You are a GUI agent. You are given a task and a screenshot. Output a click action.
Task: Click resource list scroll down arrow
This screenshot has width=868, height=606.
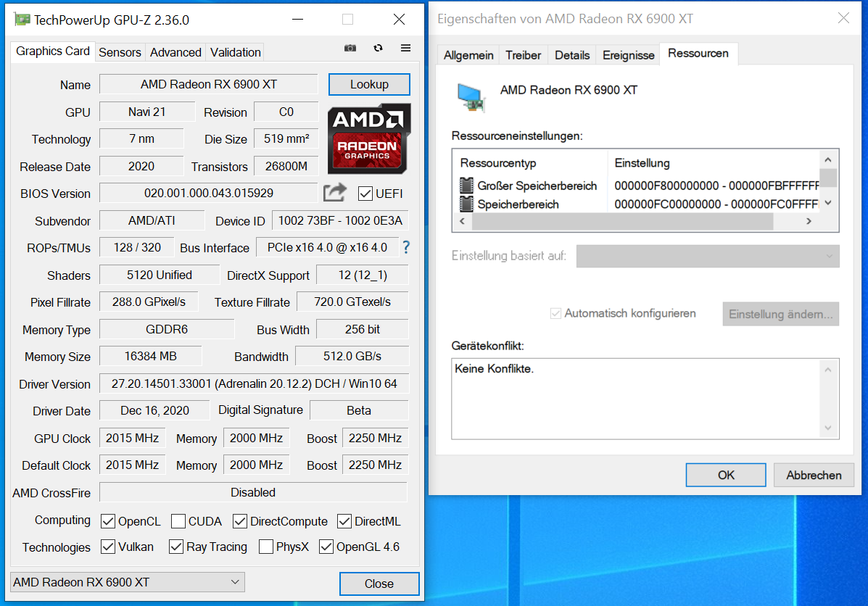[828, 202]
